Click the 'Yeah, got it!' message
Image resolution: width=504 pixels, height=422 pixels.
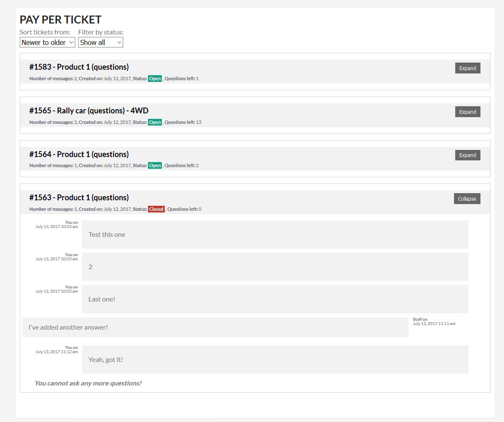coord(106,360)
